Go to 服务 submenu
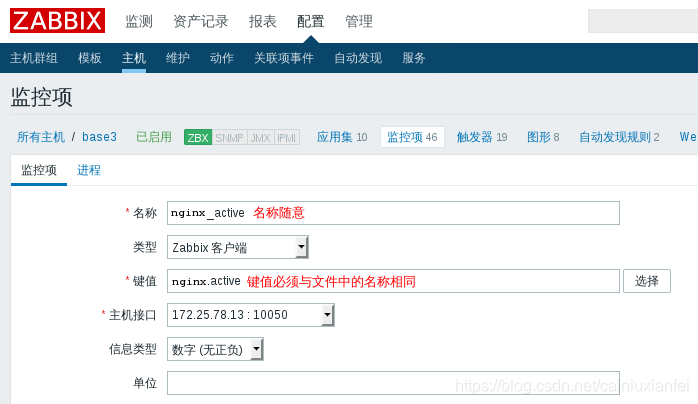698x404 pixels. (414, 58)
